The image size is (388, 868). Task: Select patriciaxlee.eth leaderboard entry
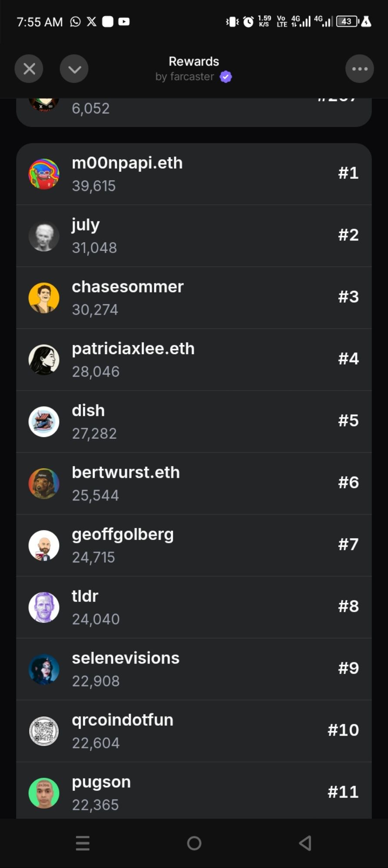[194, 360]
